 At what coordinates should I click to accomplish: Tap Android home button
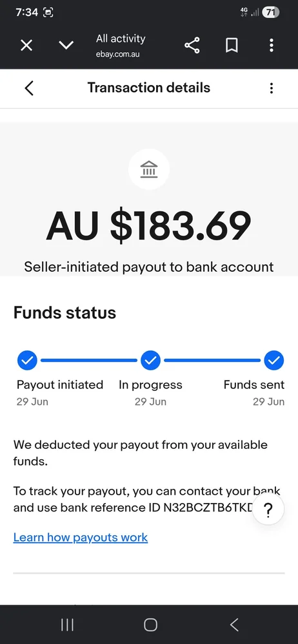coord(151,625)
